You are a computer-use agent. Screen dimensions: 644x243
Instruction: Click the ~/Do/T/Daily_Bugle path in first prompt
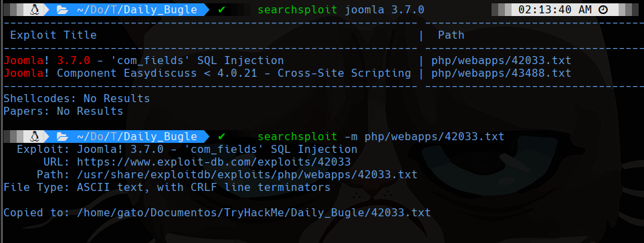coord(137,10)
